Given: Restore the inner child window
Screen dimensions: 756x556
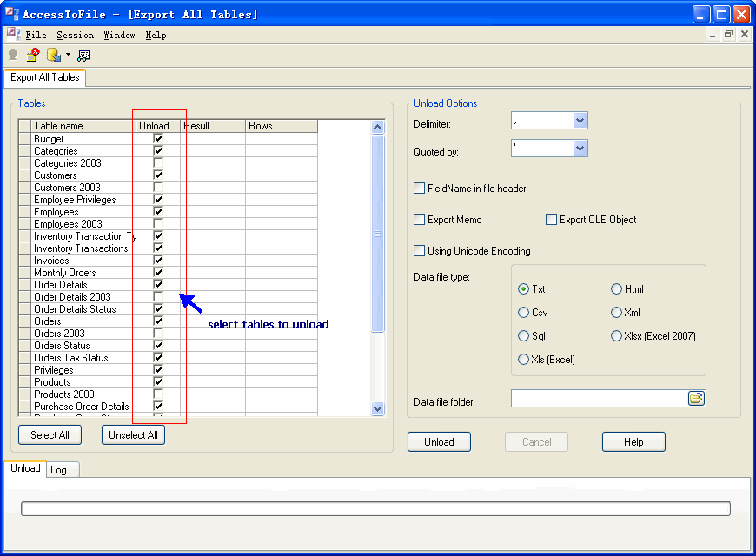Looking at the screenshot, I should click(x=728, y=34).
